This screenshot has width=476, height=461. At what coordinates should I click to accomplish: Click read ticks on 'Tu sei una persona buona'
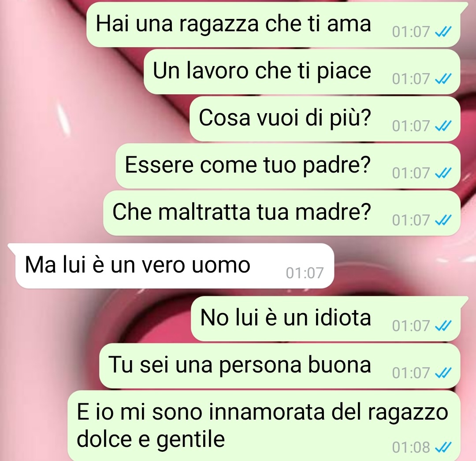(x=443, y=373)
